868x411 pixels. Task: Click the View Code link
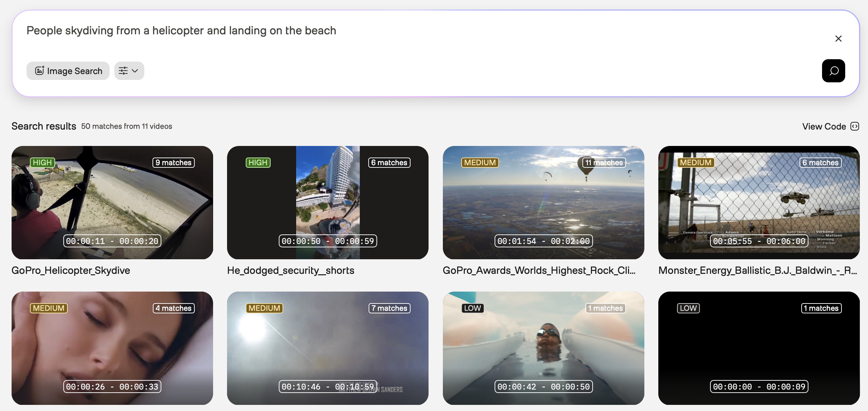click(x=824, y=127)
